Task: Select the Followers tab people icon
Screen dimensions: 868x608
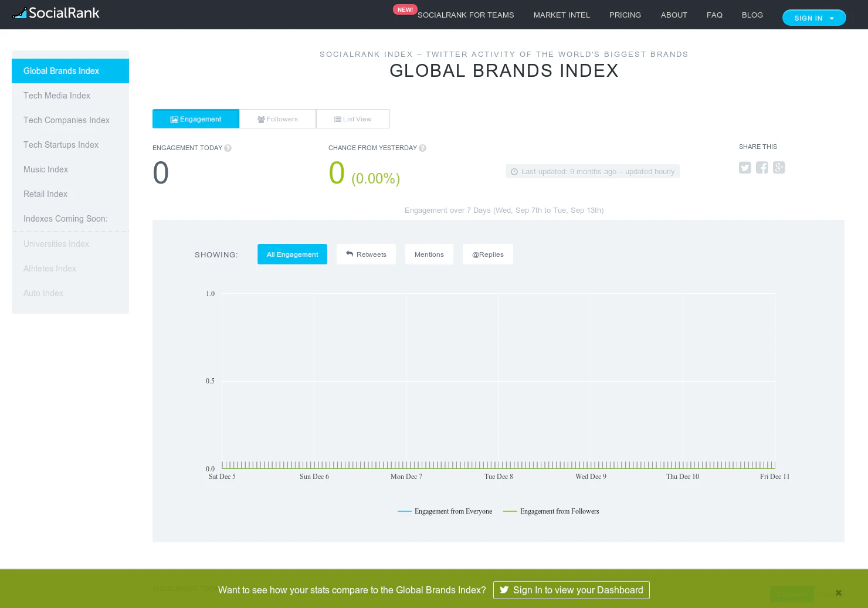Action: pos(262,118)
